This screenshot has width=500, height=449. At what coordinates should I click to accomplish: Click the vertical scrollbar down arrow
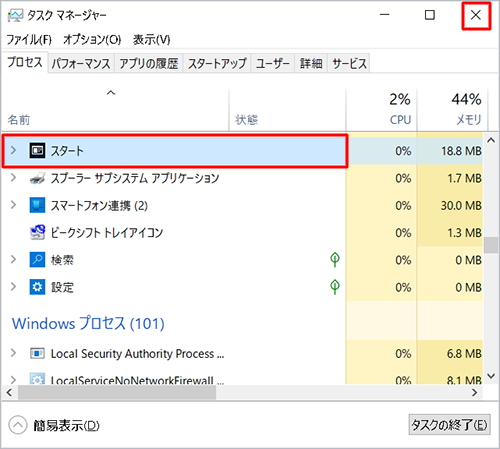tap(491, 376)
